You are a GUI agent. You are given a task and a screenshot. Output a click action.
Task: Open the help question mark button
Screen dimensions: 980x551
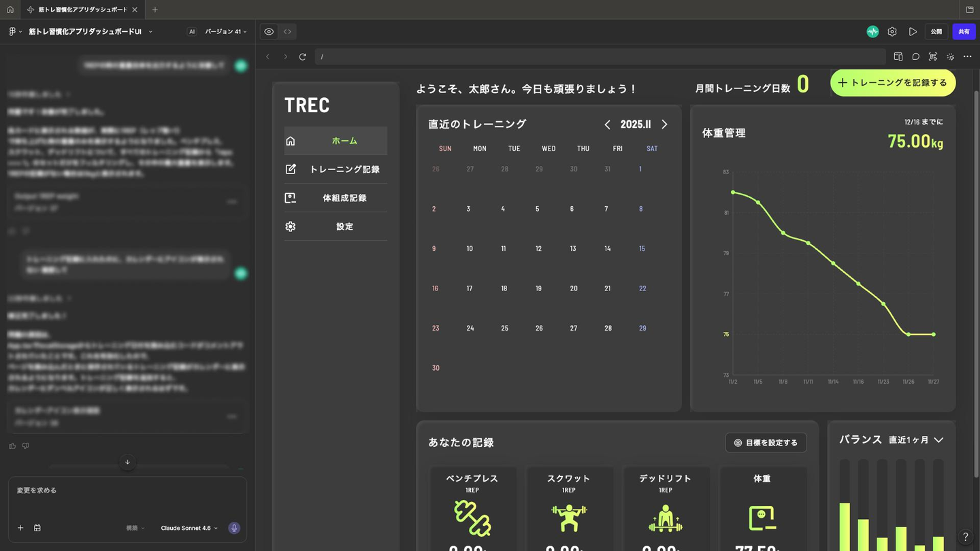tap(965, 537)
